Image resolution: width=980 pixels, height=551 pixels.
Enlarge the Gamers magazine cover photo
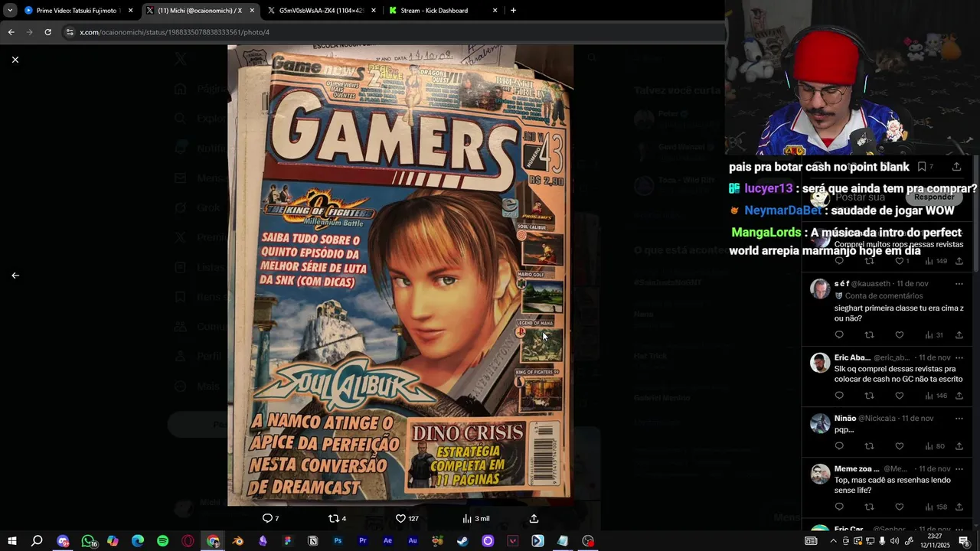(x=400, y=275)
